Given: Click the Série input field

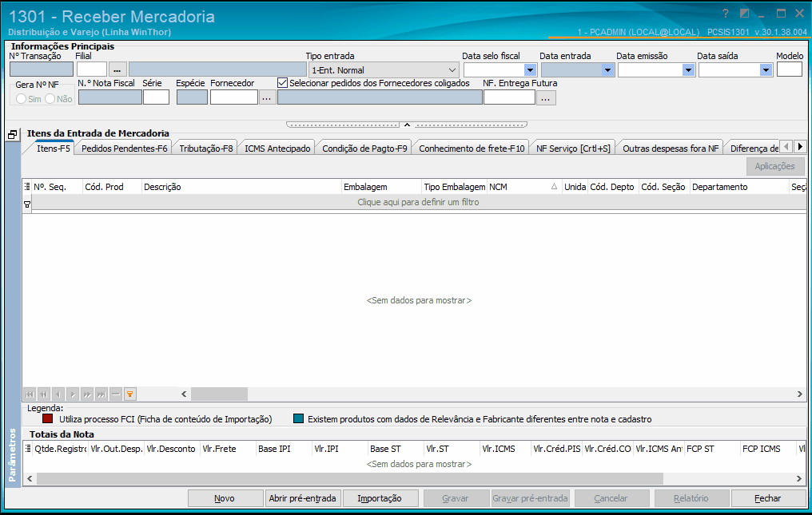Looking at the screenshot, I should (x=156, y=97).
